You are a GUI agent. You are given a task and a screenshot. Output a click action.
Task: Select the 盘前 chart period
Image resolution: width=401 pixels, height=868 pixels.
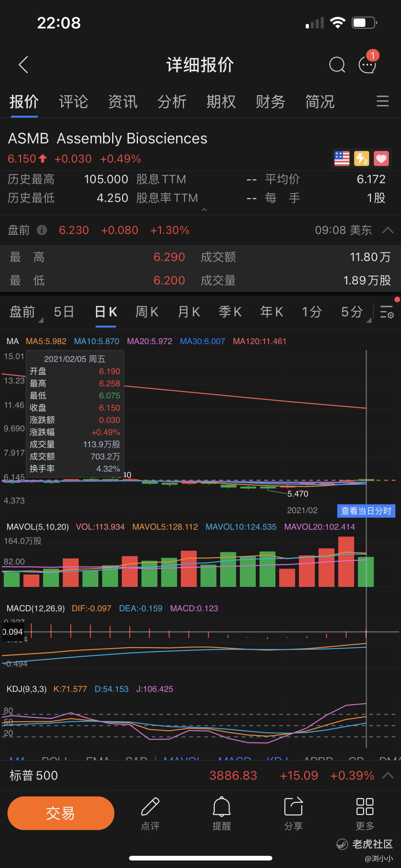[x=22, y=312]
